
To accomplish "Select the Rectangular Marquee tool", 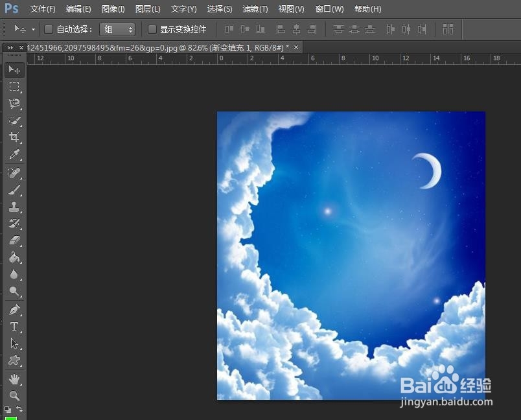I will pos(14,87).
